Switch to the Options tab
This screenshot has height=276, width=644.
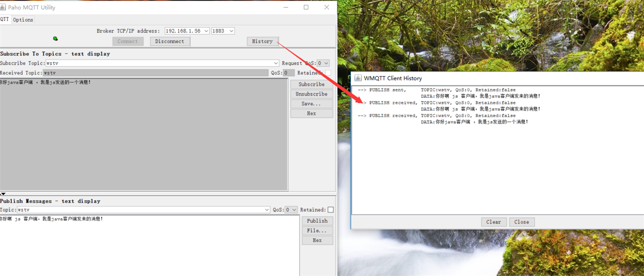[23, 20]
